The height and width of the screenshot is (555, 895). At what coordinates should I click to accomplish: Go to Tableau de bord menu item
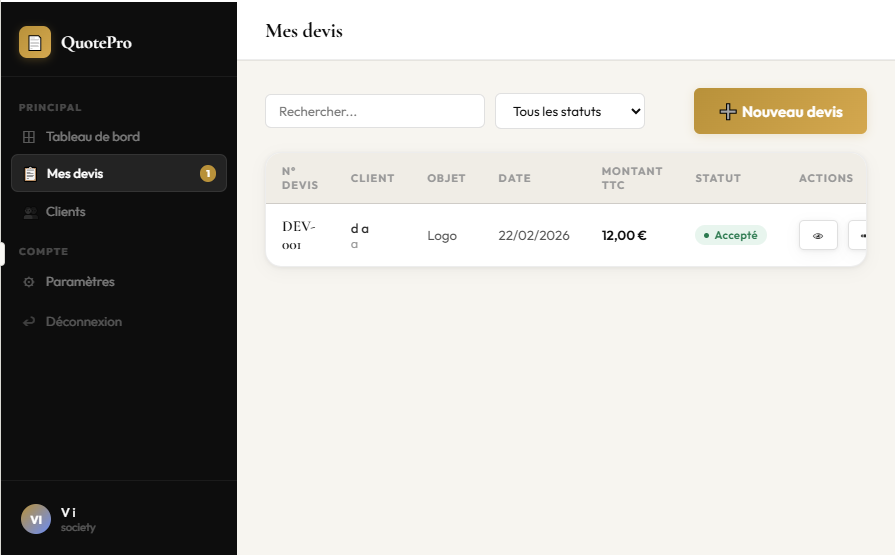pyautogui.click(x=93, y=137)
